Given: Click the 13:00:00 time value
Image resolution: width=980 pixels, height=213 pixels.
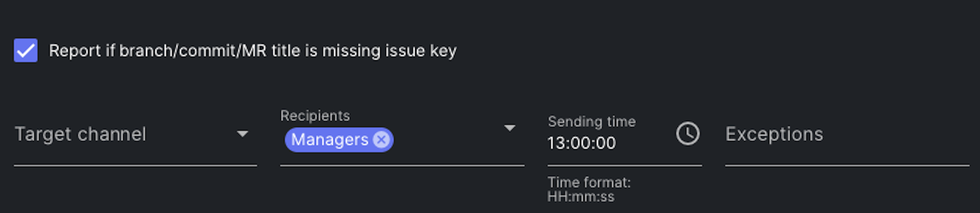Looking at the screenshot, I should click(582, 143).
